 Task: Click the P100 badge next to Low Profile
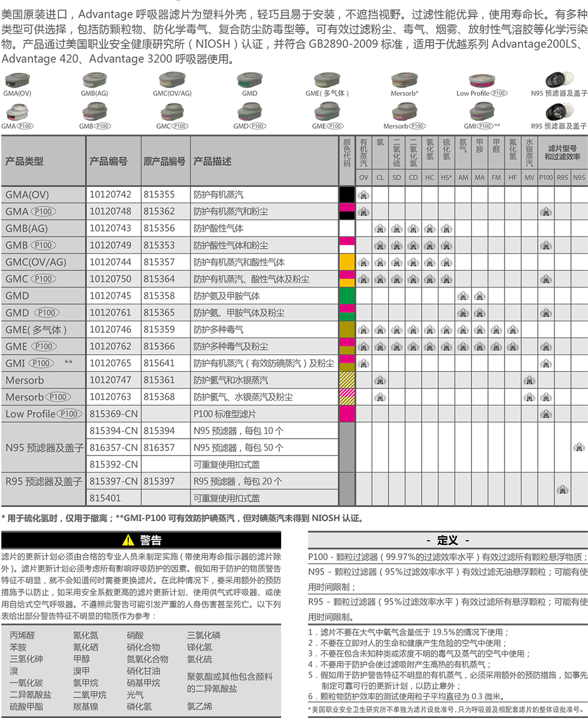[69, 414]
